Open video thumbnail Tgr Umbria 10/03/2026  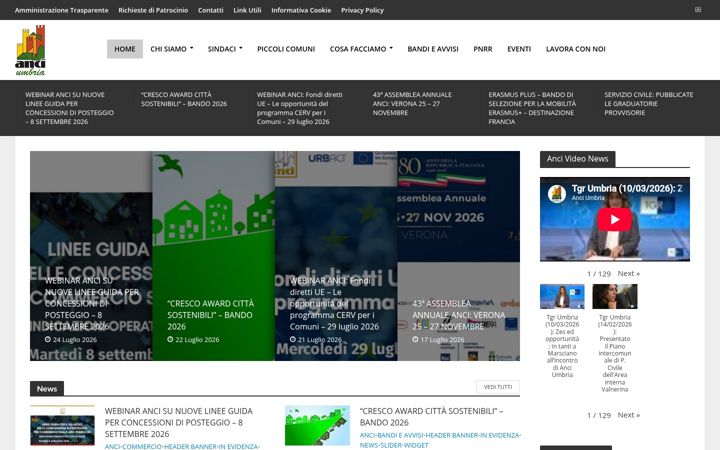click(562, 296)
